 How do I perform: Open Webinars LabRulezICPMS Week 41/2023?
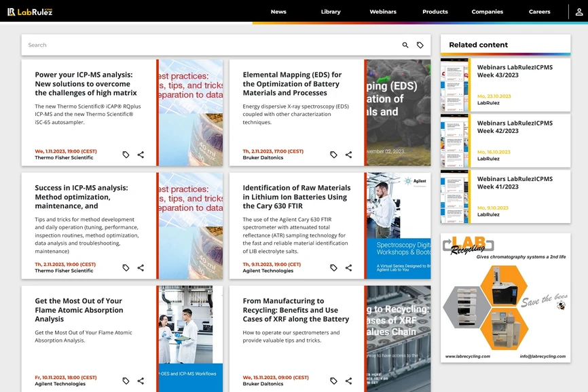pyautogui.click(x=515, y=182)
